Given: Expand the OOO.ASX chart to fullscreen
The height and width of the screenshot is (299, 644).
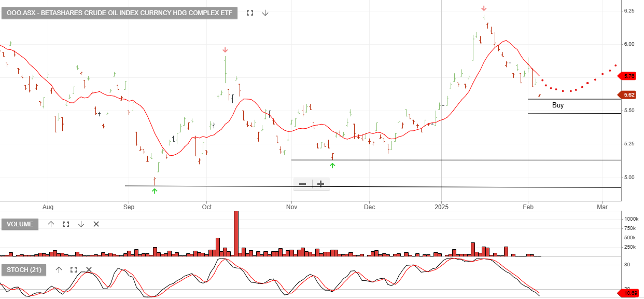Looking at the screenshot, I should 249,13.
